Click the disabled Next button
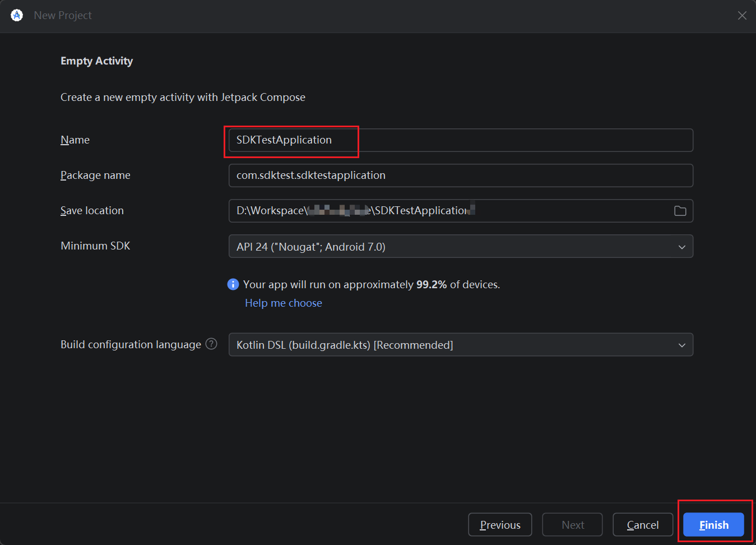The height and width of the screenshot is (545, 756). [572, 525]
